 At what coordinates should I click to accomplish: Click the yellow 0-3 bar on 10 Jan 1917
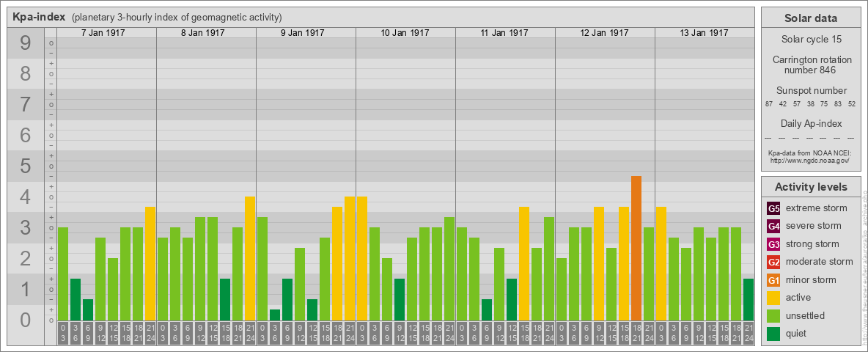(x=362, y=259)
